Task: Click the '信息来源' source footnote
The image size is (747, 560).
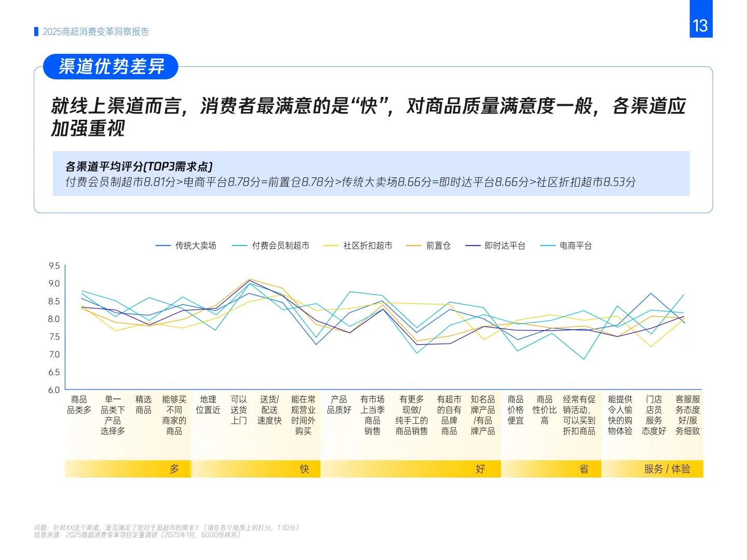Action: [x=137, y=535]
